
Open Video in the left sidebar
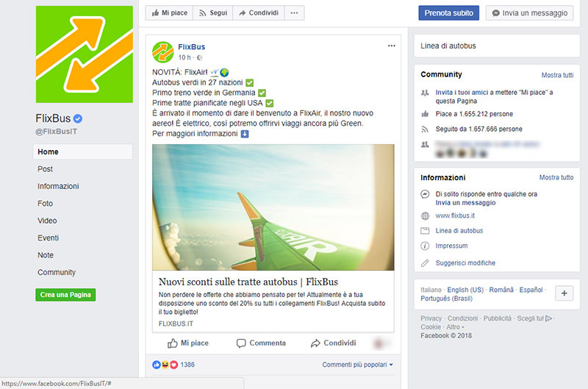(47, 221)
